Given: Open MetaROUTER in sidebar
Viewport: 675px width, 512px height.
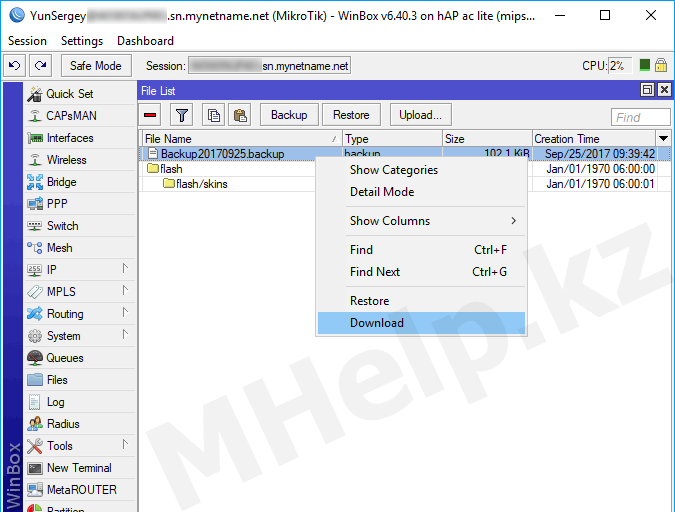Looking at the screenshot, I should (x=80, y=490).
